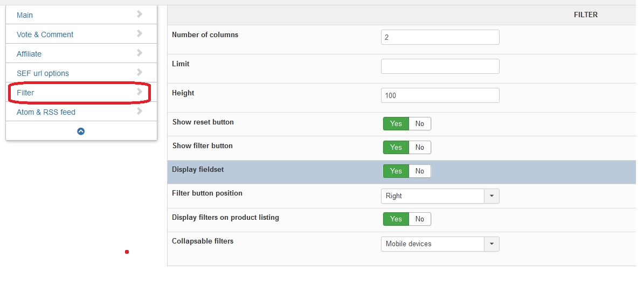
Task: Go to the Affiliate menu section
Action: pyautogui.click(x=29, y=54)
